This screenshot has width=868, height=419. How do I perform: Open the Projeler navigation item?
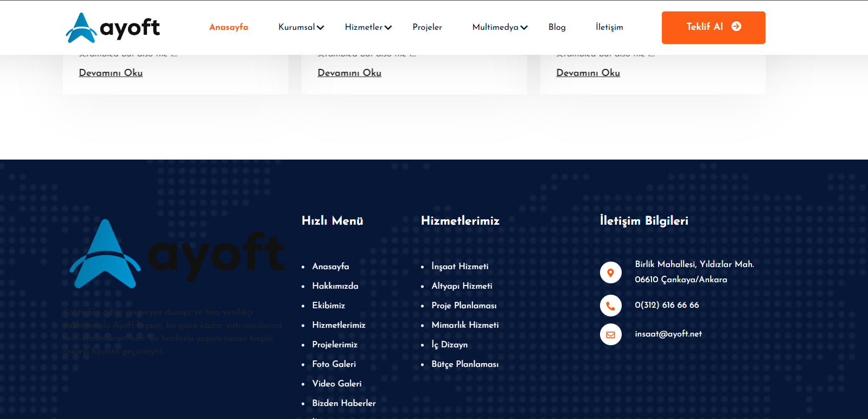tap(427, 27)
